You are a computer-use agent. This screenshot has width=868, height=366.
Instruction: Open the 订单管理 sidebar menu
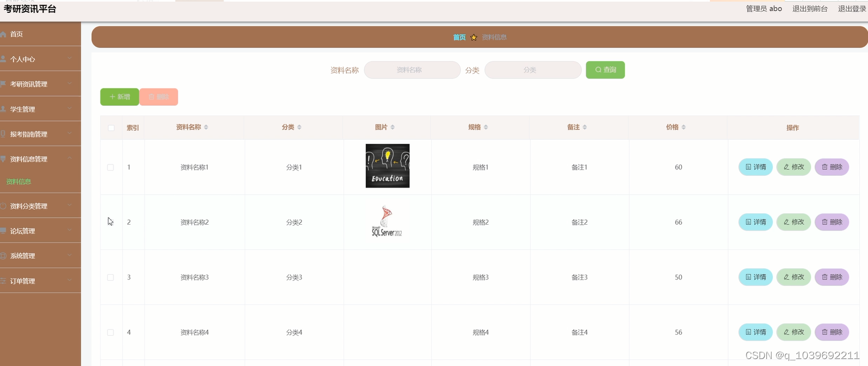[40, 281]
